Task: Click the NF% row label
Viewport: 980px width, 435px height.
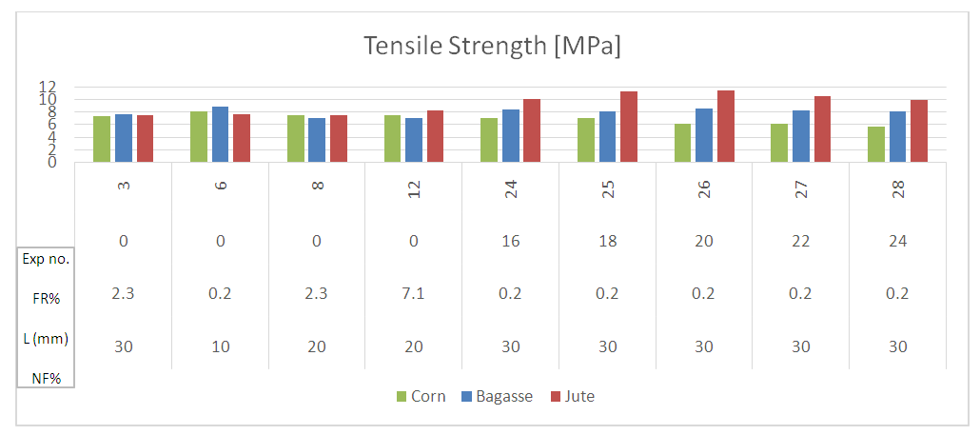Action: pos(46,378)
